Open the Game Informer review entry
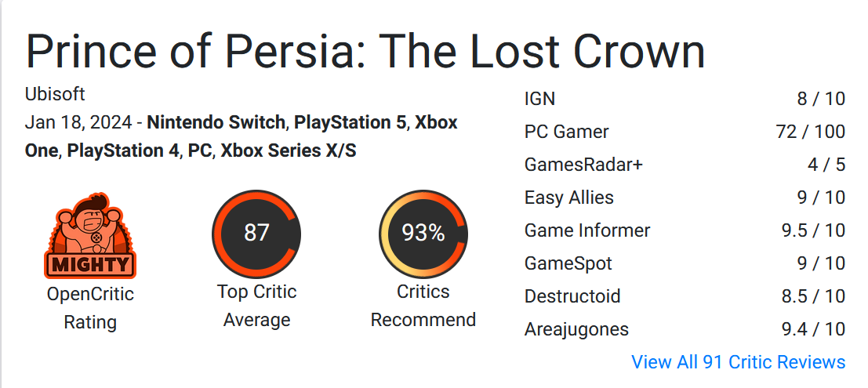The height and width of the screenshot is (388, 868). (685, 230)
